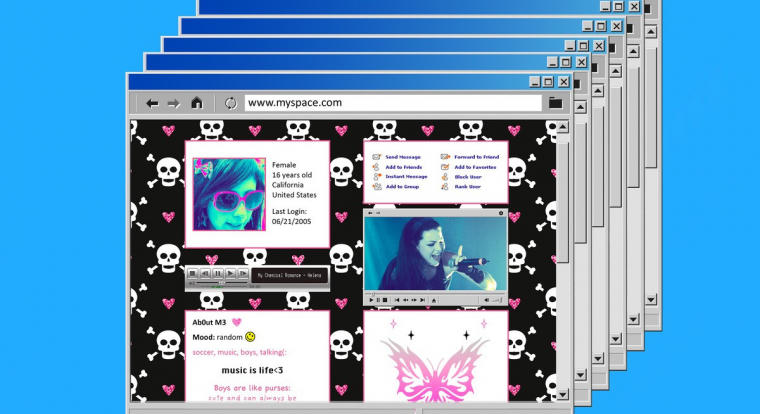Fast-forward the video
The height and width of the screenshot is (414, 760).
[414, 300]
